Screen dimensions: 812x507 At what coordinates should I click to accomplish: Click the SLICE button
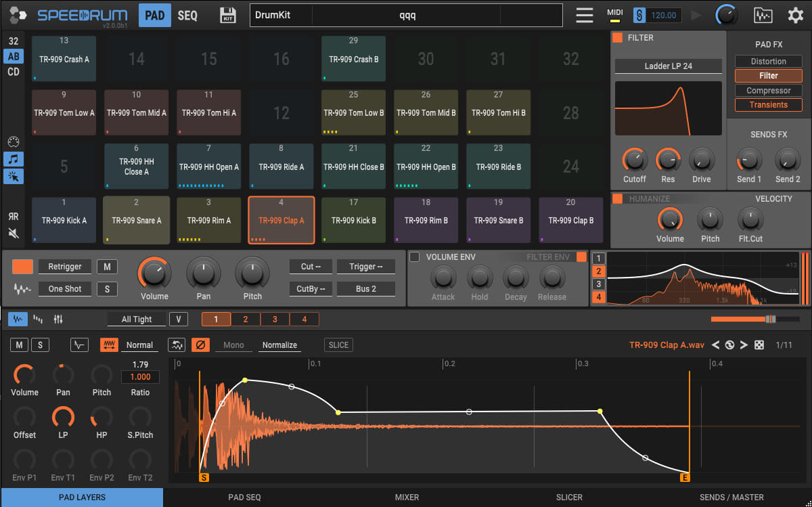[x=338, y=345]
